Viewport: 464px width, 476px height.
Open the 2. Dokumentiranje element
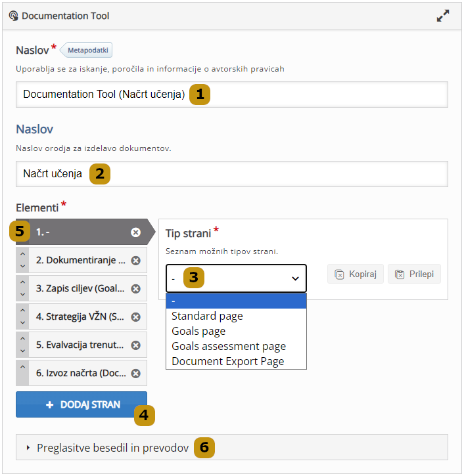[81, 260]
